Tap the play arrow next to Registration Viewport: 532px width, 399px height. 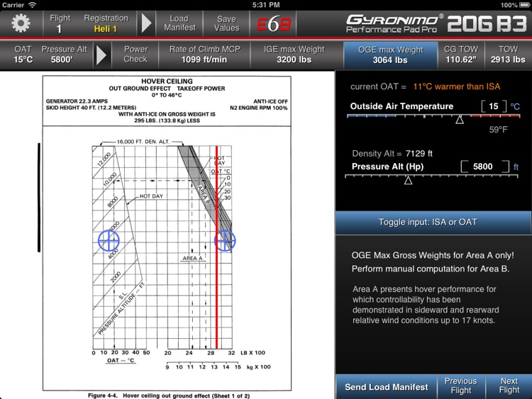coord(146,23)
